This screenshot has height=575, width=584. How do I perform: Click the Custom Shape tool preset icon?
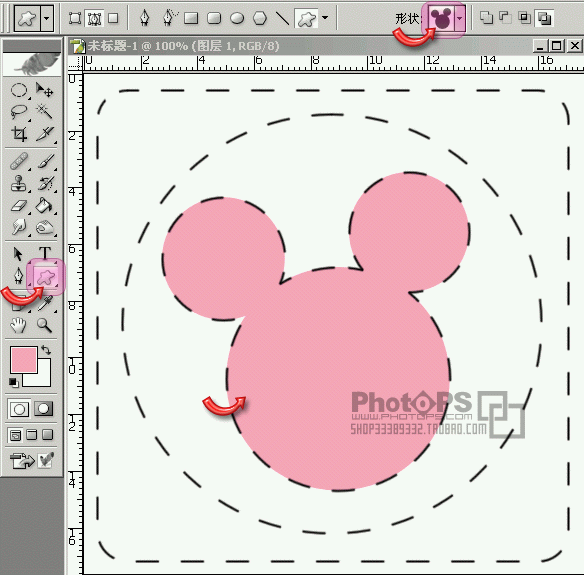27,18
